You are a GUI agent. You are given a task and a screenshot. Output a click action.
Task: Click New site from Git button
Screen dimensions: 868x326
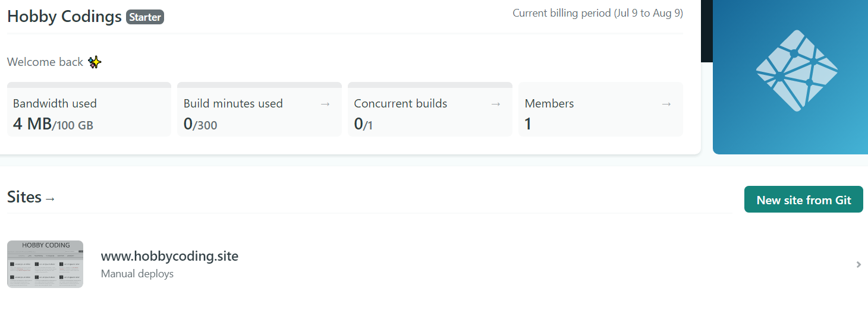804,200
